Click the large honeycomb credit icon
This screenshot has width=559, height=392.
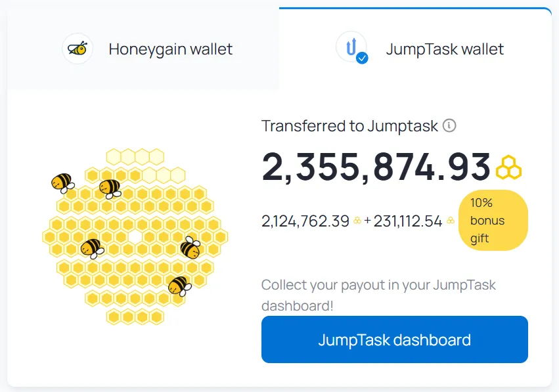(x=508, y=167)
